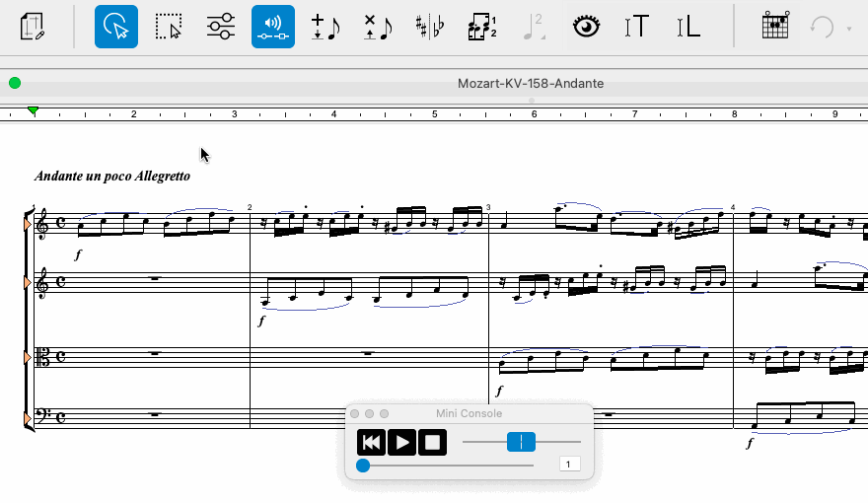Image resolution: width=868 pixels, height=503 pixels.
Task: Stop playback in the Mini Console
Action: (432, 443)
